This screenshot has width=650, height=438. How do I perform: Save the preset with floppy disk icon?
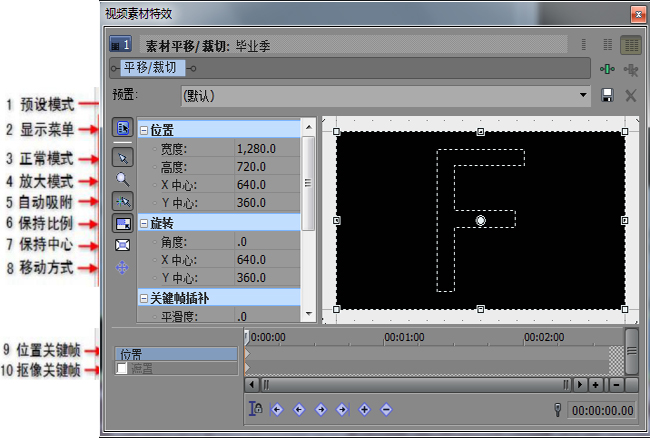tap(607, 96)
